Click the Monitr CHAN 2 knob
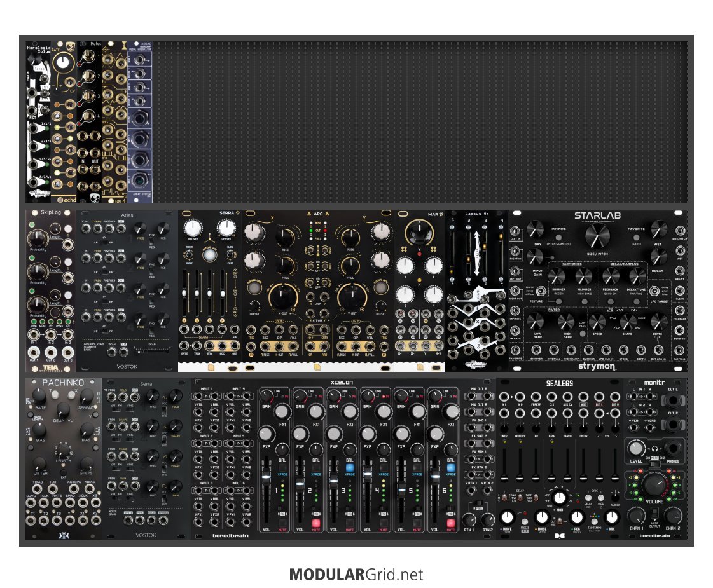 point(672,516)
